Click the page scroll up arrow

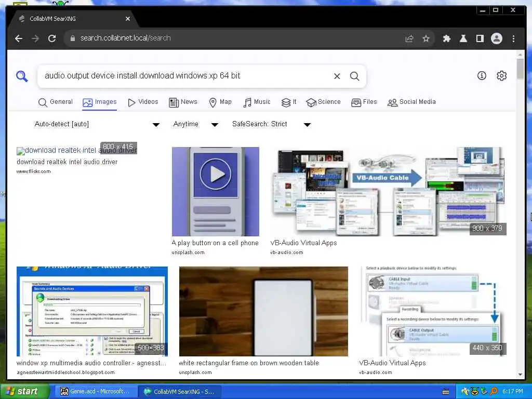coord(520,54)
